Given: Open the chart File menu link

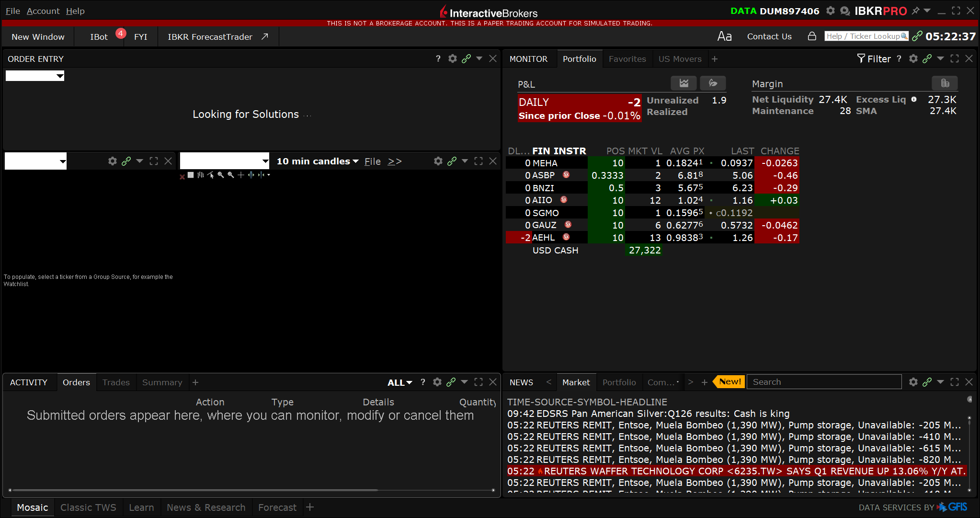Looking at the screenshot, I should (372, 161).
